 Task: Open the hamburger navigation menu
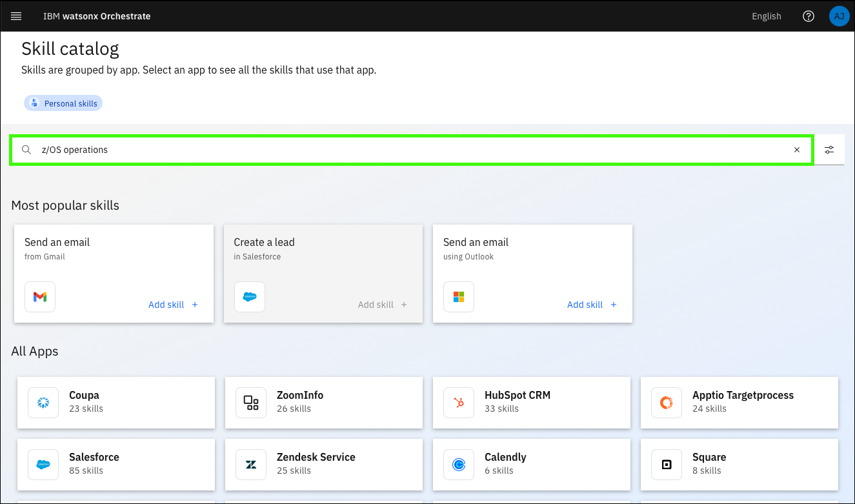(x=16, y=16)
